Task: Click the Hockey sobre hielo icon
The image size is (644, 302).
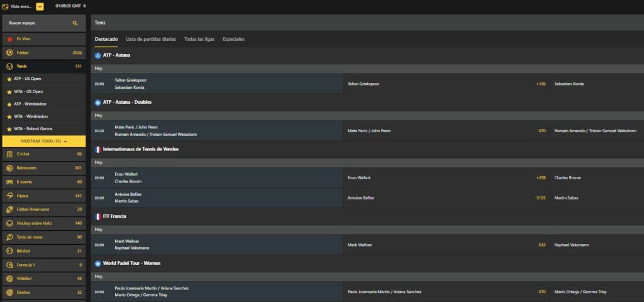Action: [9, 223]
